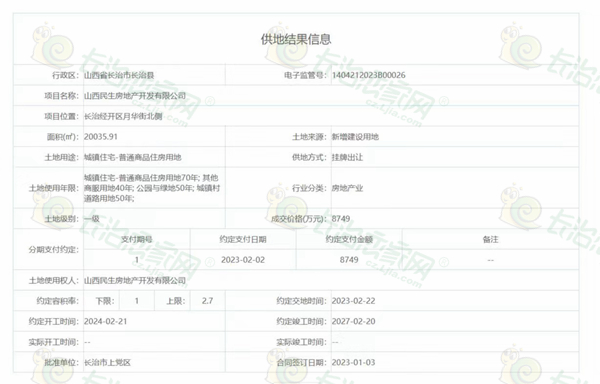
Task: Select the transaction price 8749 value
Action: (x=341, y=219)
